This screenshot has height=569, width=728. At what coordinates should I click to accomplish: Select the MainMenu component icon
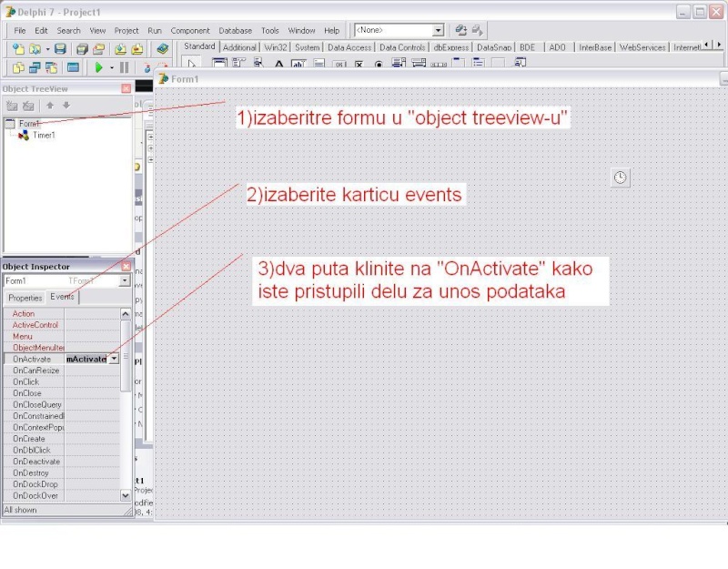click(x=238, y=63)
